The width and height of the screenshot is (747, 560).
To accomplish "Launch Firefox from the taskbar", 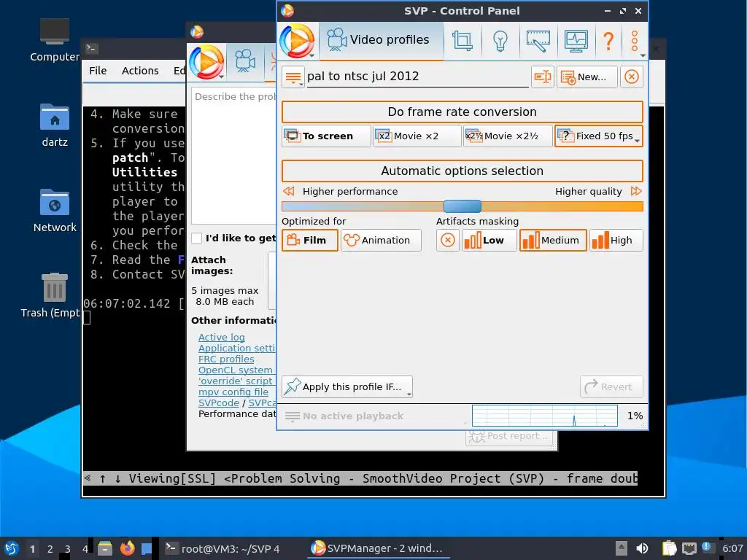I will (127, 548).
